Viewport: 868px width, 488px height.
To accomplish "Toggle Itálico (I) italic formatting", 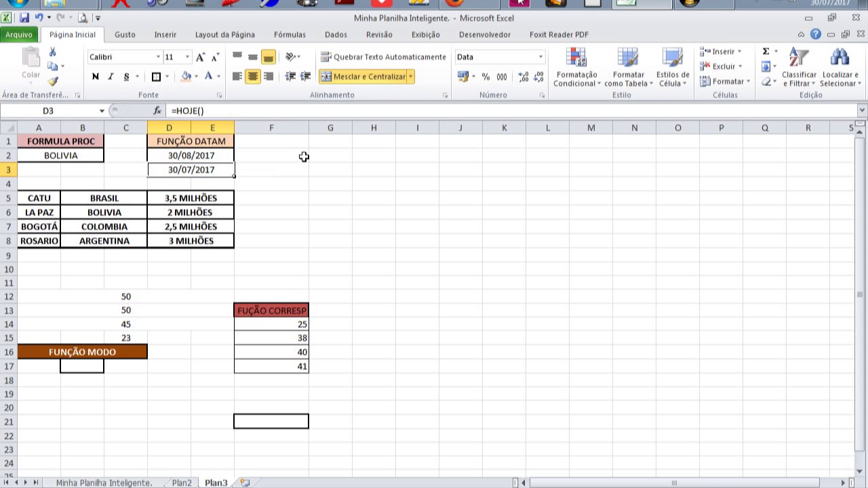I will (x=111, y=77).
